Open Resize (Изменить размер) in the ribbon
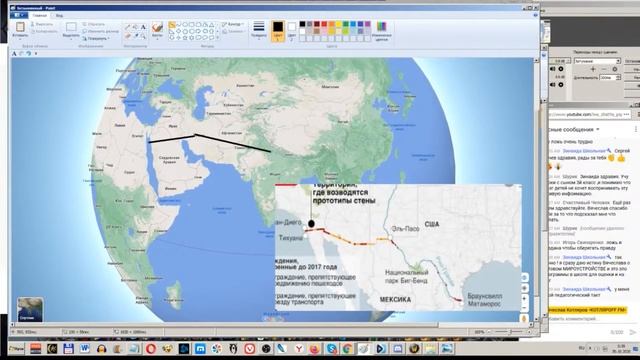Image resolution: width=640 pixels, height=360 pixels. coord(100,31)
